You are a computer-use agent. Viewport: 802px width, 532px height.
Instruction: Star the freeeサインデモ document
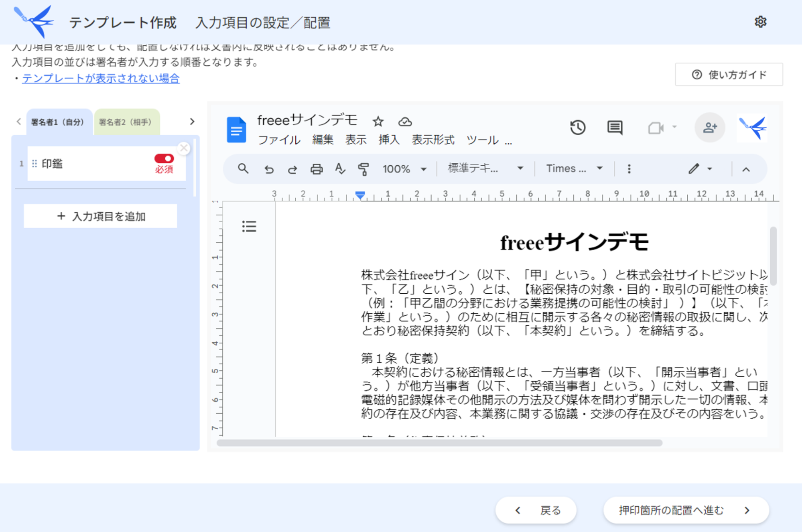(x=378, y=121)
